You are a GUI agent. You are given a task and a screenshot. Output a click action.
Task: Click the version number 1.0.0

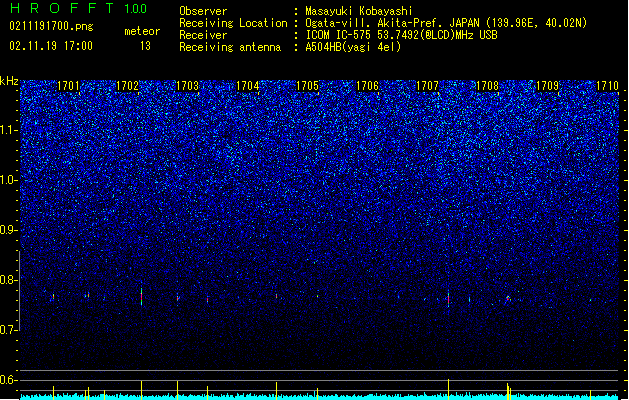[135, 9]
